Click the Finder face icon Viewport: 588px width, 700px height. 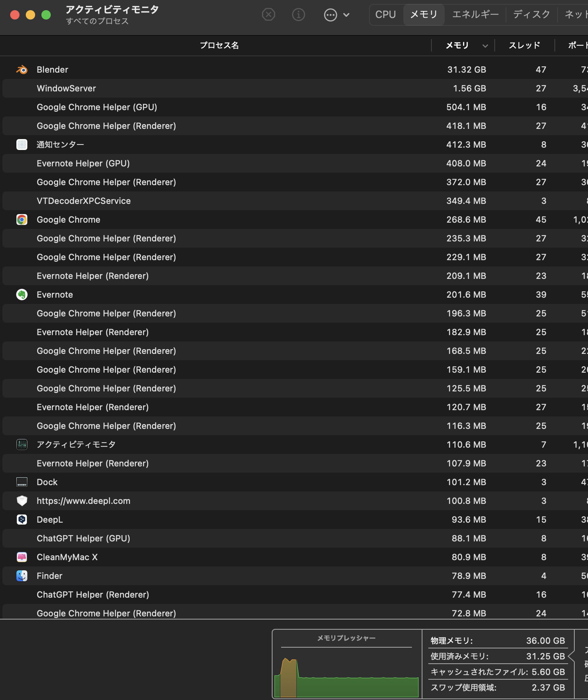tap(22, 576)
